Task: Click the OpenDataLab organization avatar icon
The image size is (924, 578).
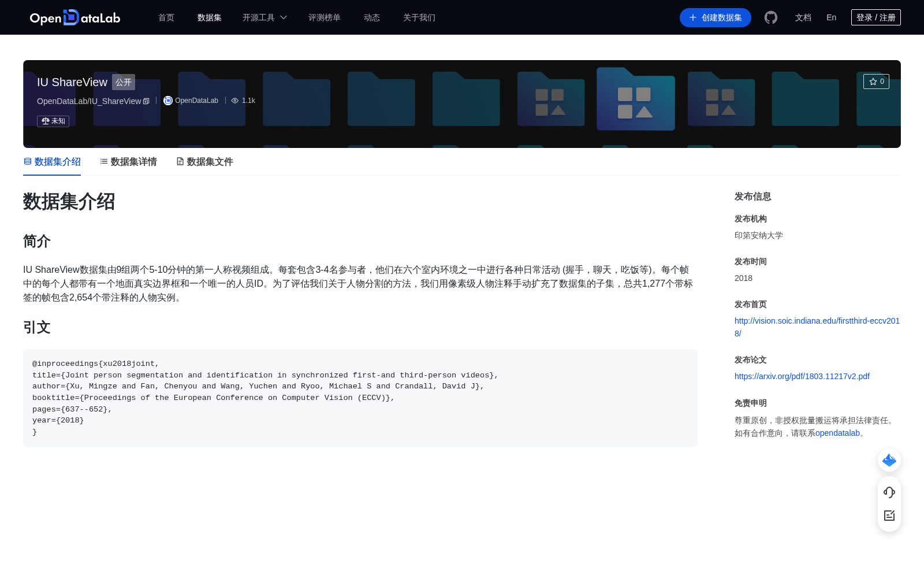Action: click(168, 101)
